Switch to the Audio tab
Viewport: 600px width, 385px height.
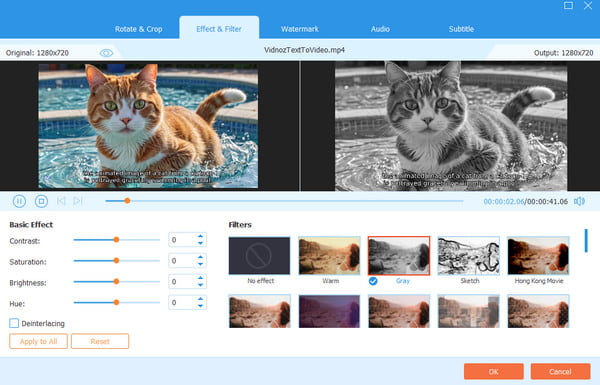click(x=380, y=29)
